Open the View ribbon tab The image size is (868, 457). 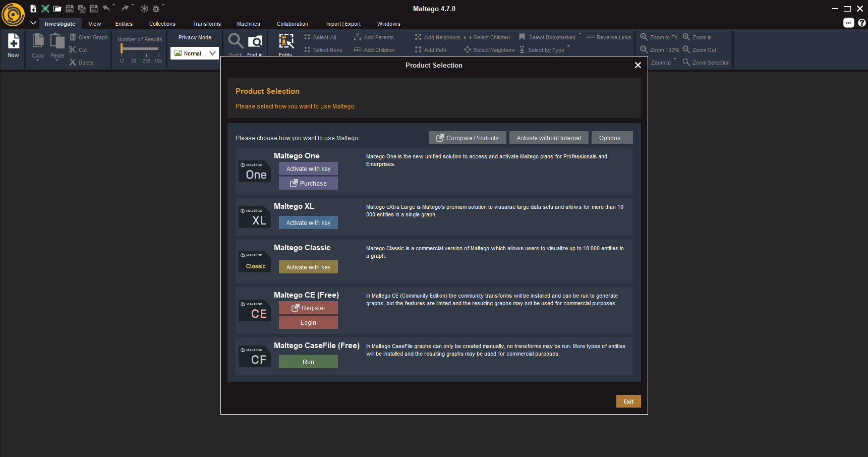pyautogui.click(x=95, y=24)
